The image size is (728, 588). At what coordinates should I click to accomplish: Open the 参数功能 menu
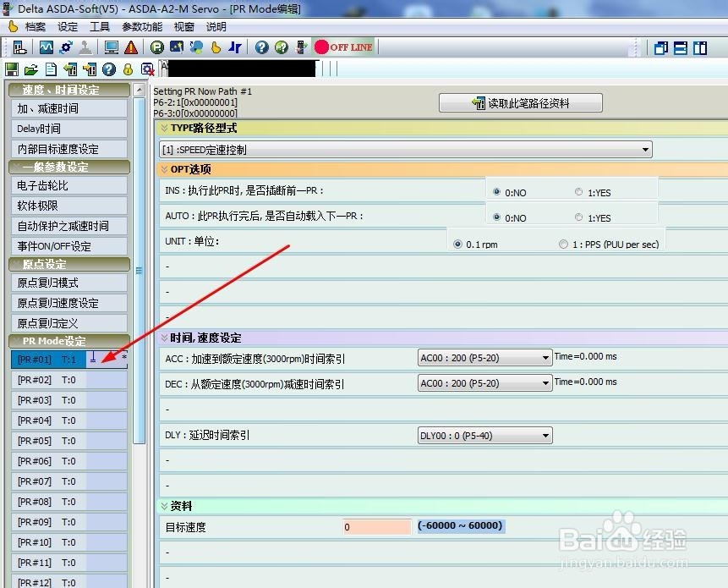tap(142, 27)
